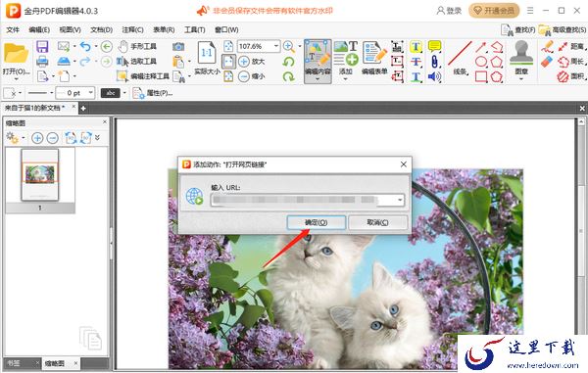Expand the Stamp (图章) dropdown arrow

(x=521, y=79)
